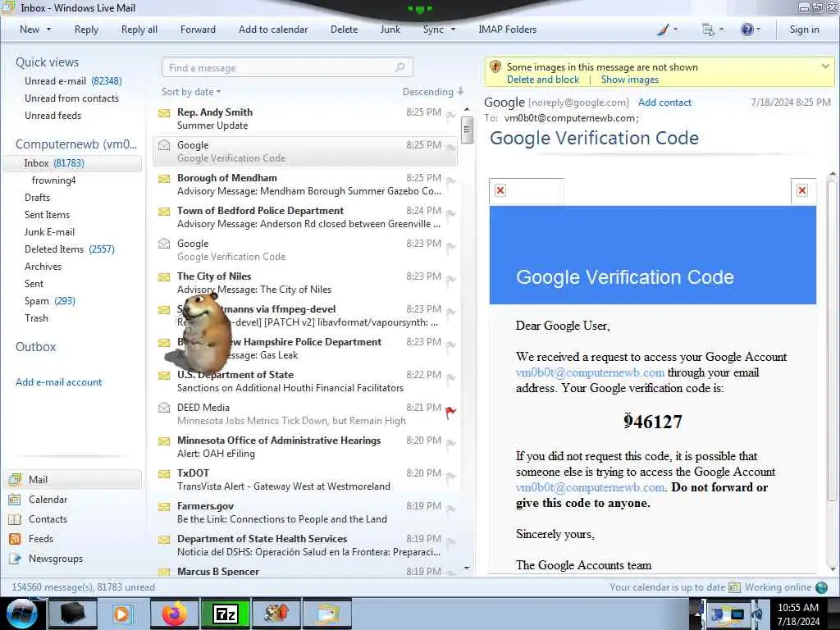Open Borough of Mendham advisory email
Screen dimensions: 840x630
tap(305, 185)
